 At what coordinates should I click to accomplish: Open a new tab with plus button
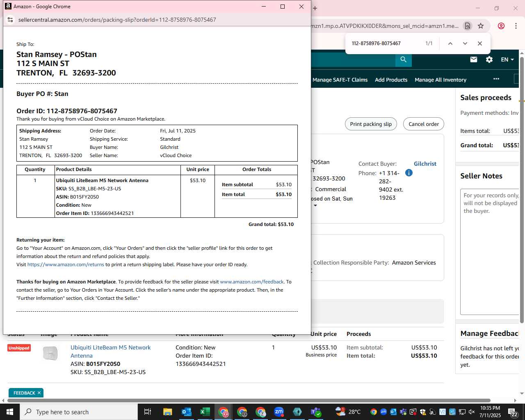click(315, 8)
